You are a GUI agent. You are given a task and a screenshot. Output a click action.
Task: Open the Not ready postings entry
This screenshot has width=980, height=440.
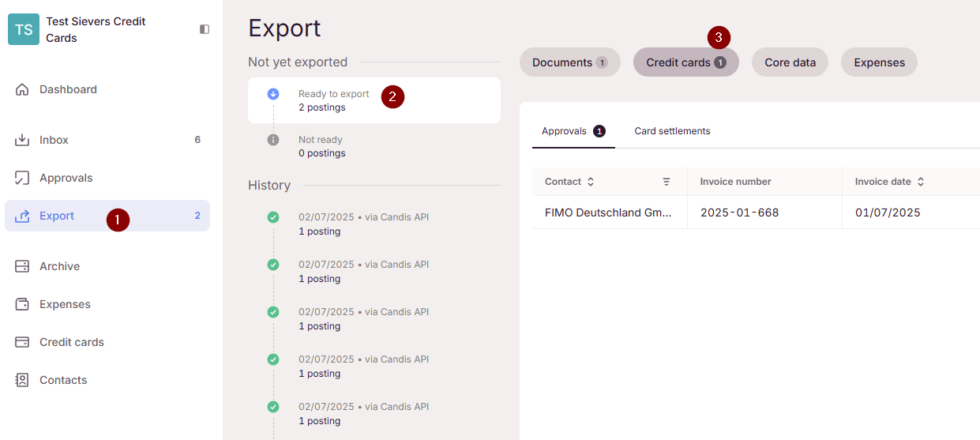click(x=321, y=146)
